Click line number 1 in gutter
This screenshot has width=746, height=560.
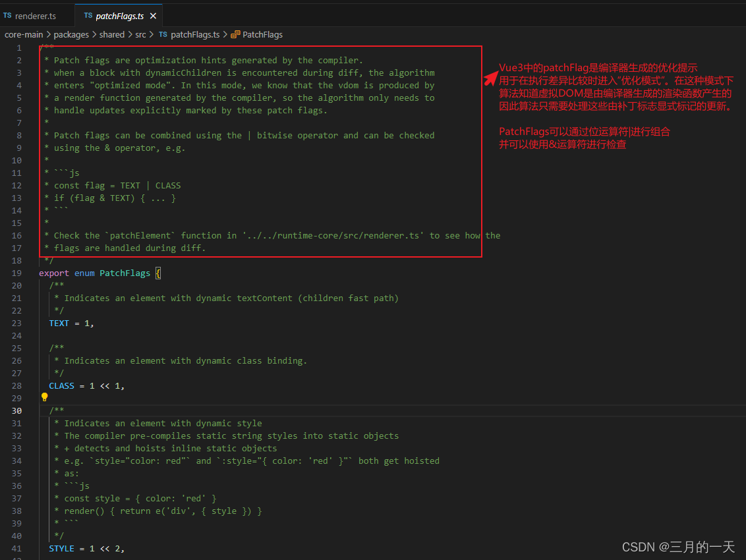pos(19,48)
